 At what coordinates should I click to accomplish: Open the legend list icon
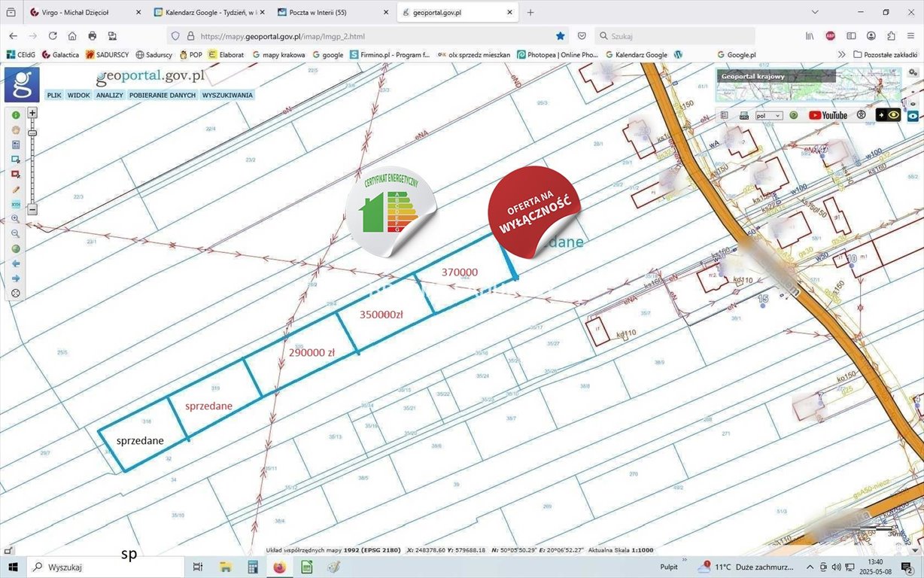pyautogui.click(x=724, y=114)
